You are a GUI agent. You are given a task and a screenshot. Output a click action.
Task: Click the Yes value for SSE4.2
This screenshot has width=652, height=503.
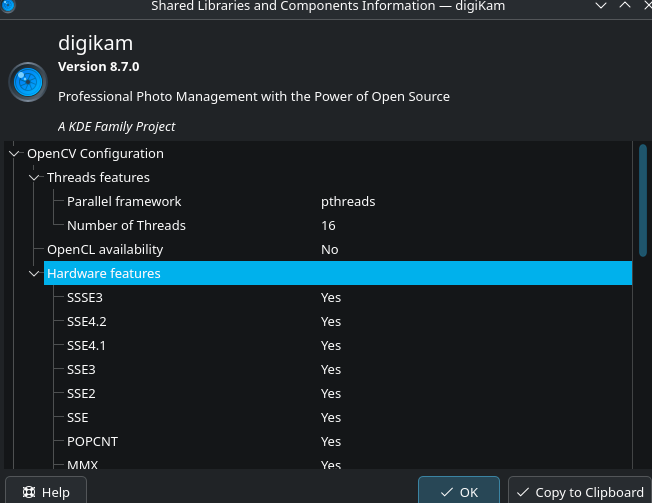pos(331,322)
